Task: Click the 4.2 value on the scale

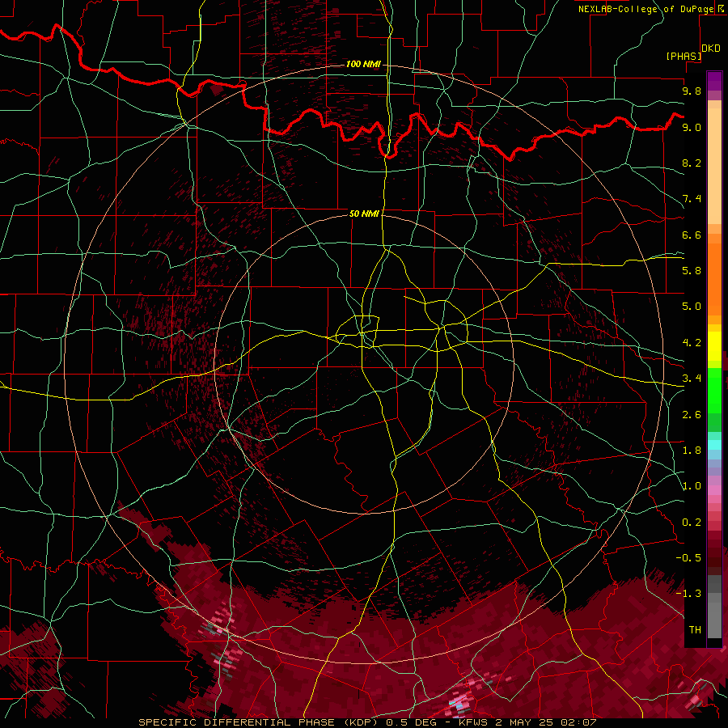Action: coord(692,343)
